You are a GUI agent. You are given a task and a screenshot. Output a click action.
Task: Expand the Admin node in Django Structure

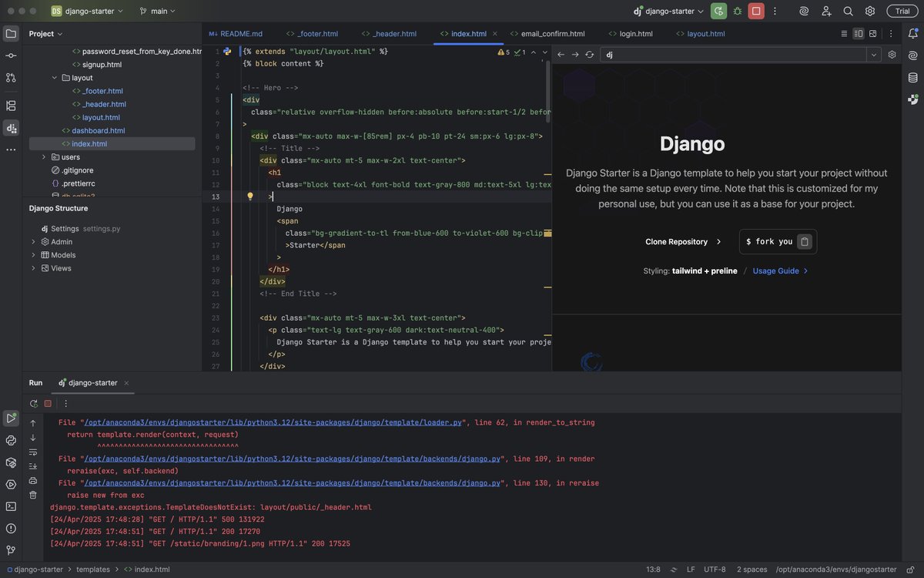pyautogui.click(x=33, y=242)
